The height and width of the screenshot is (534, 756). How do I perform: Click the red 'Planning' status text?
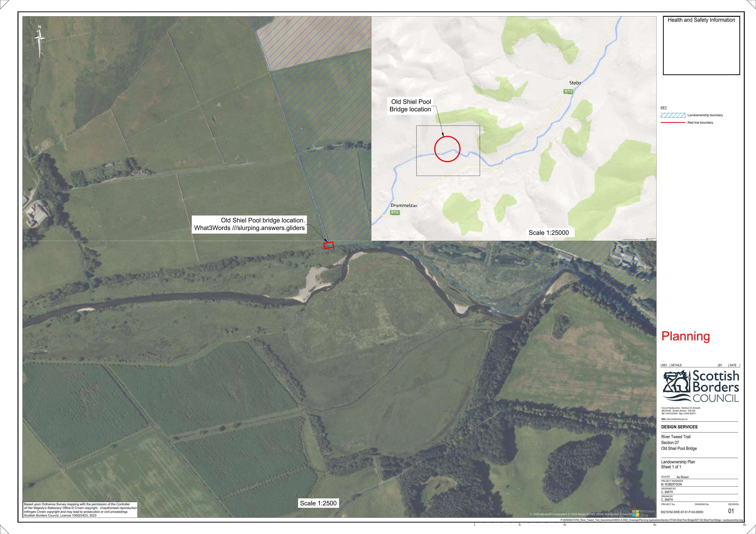[685, 336]
